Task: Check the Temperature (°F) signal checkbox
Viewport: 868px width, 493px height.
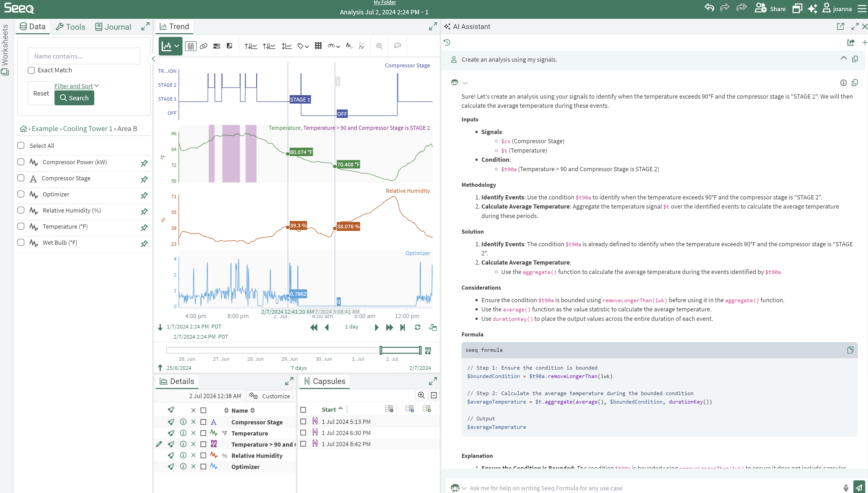Action: 21,226
